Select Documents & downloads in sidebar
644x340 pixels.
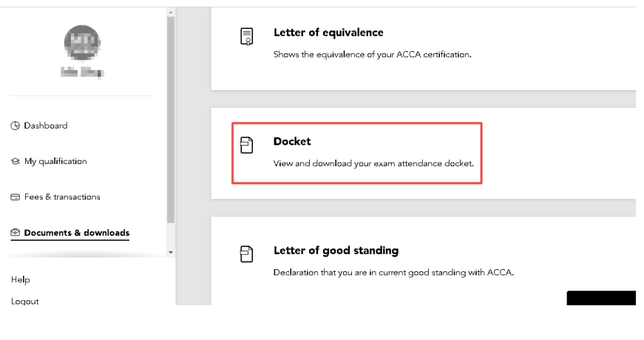coord(77,233)
